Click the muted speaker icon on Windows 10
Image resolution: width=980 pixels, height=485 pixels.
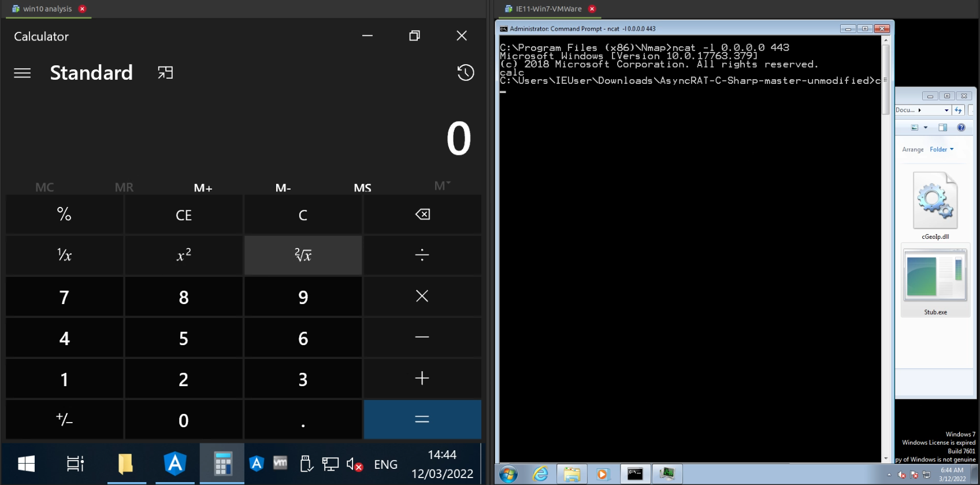pos(354,464)
